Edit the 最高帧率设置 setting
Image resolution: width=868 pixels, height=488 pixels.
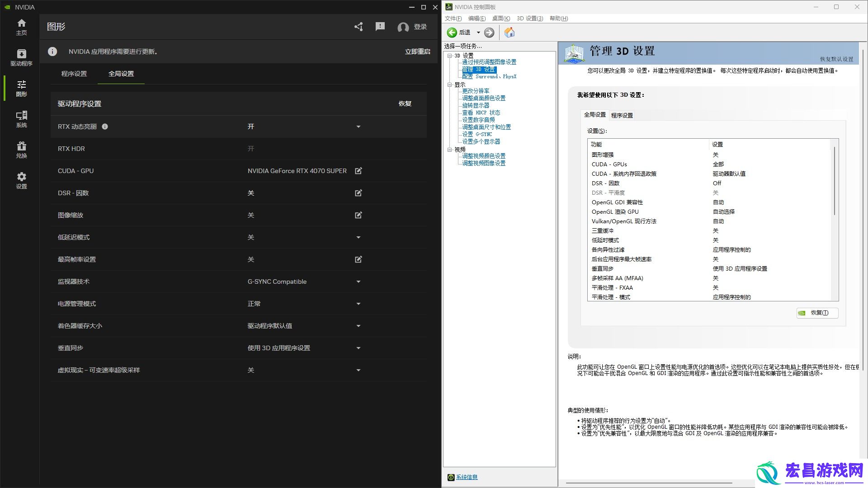coord(359,259)
